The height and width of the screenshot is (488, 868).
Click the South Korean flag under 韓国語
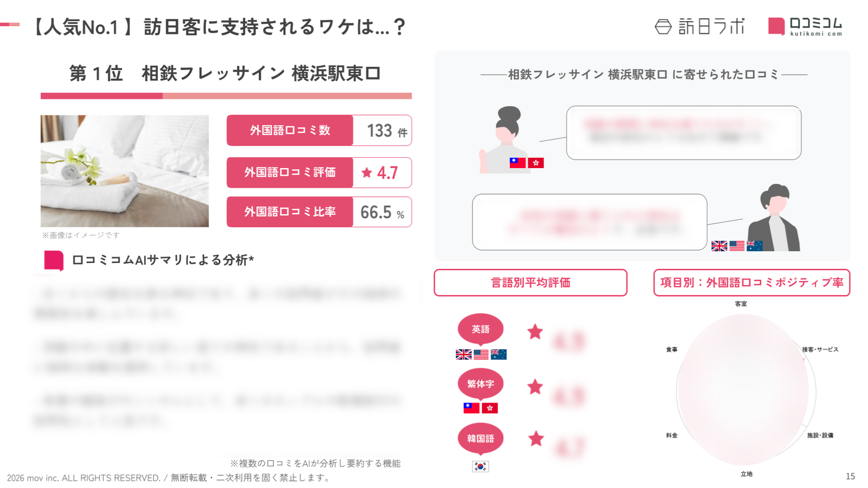tap(480, 466)
